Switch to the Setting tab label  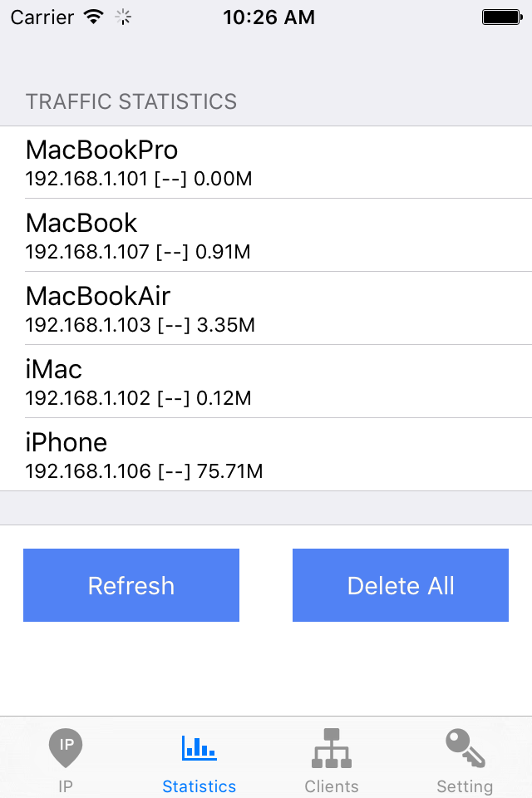pos(465,787)
